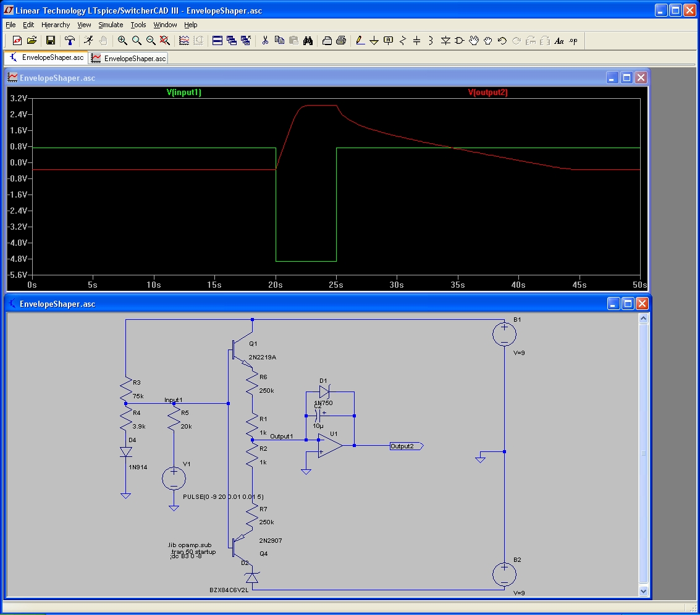Click the schematic scrollbar down arrow

(x=643, y=591)
